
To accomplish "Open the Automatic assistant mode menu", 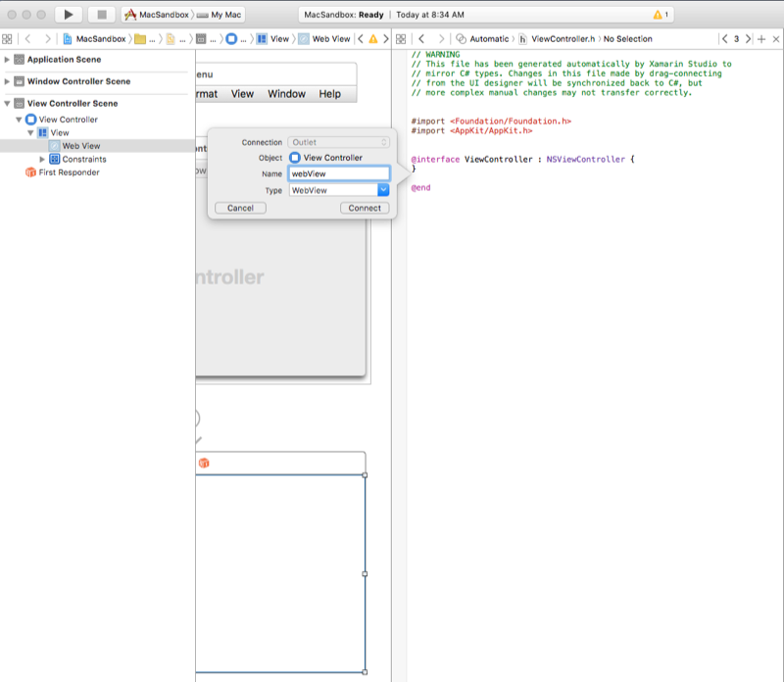I will coord(482,39).
